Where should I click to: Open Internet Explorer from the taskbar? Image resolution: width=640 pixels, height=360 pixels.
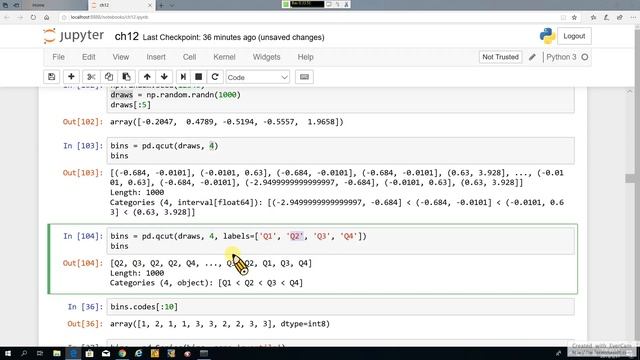[138, 353]
